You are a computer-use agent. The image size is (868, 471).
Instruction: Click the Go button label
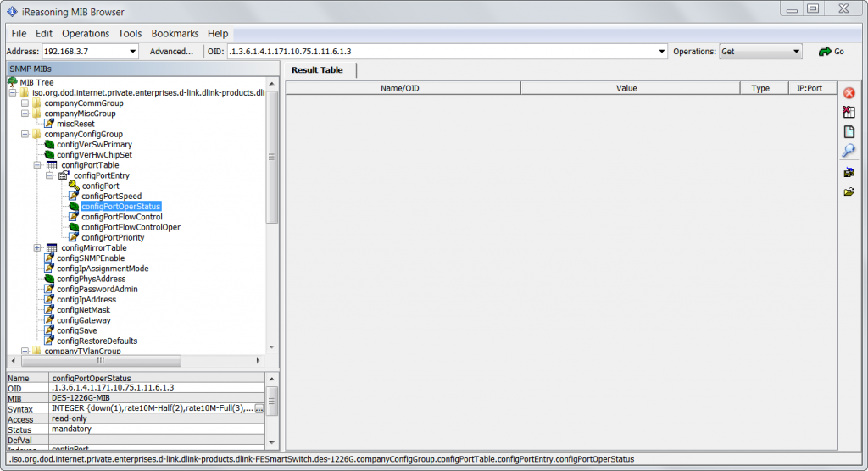(x=839, y=52)
